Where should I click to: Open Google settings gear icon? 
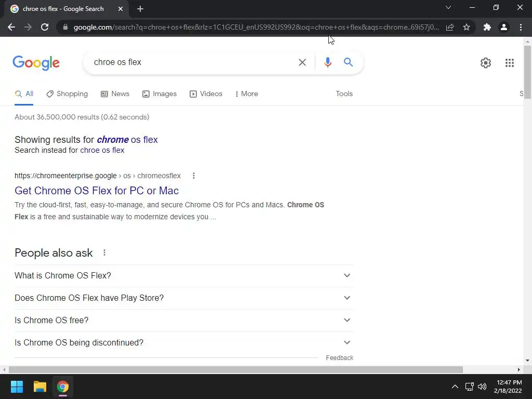[486, 63]
